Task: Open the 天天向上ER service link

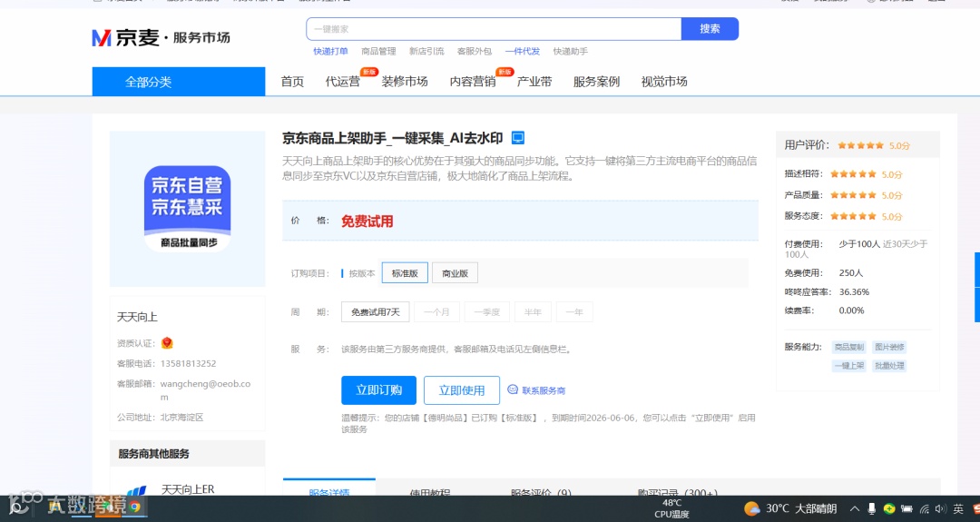Action: [188, 489]
